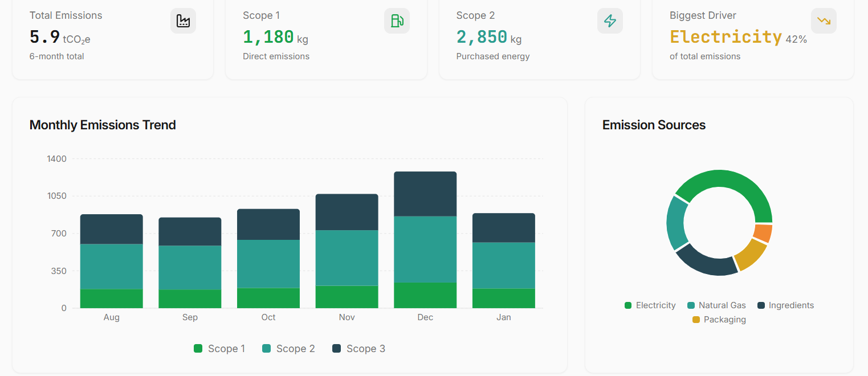Hide the Packaging slice via its legend entry

click(719, 320)
